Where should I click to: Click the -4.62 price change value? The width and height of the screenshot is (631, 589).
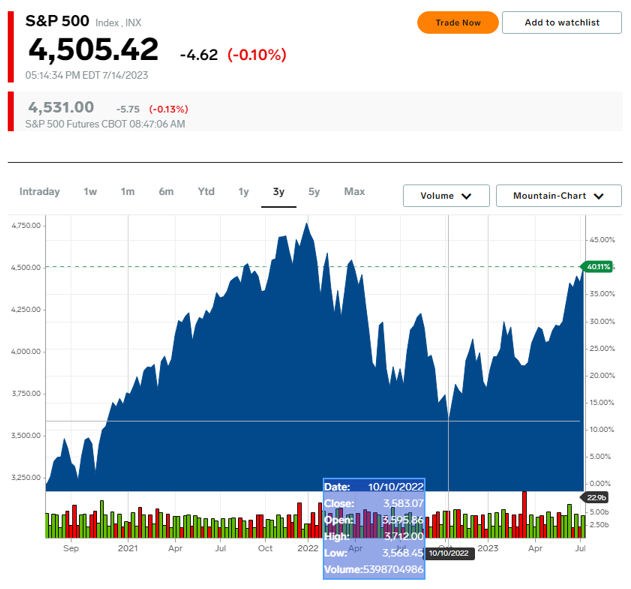[x=199, y=55]
